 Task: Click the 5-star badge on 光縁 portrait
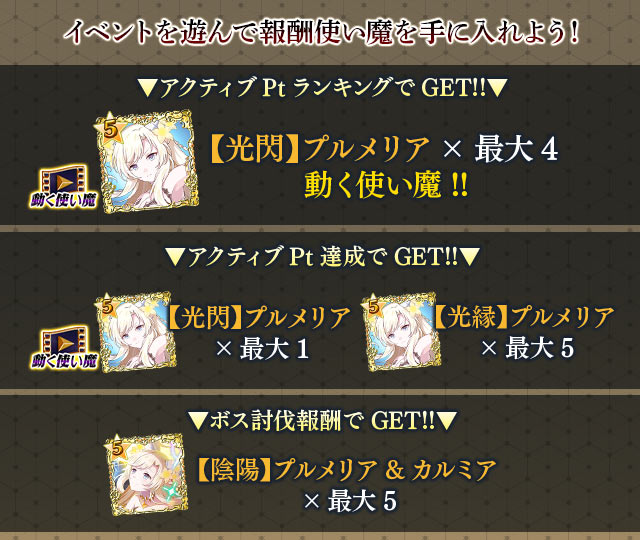[x=372, y=305]
